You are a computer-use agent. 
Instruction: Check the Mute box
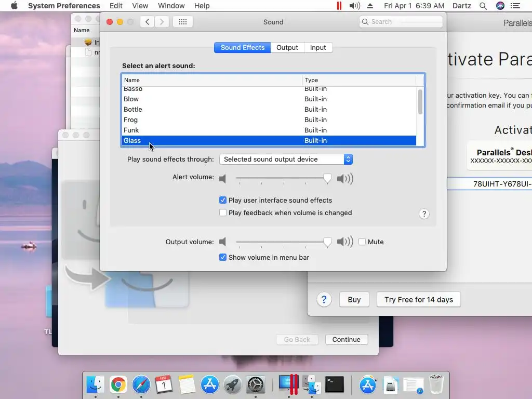click(362, 242)
